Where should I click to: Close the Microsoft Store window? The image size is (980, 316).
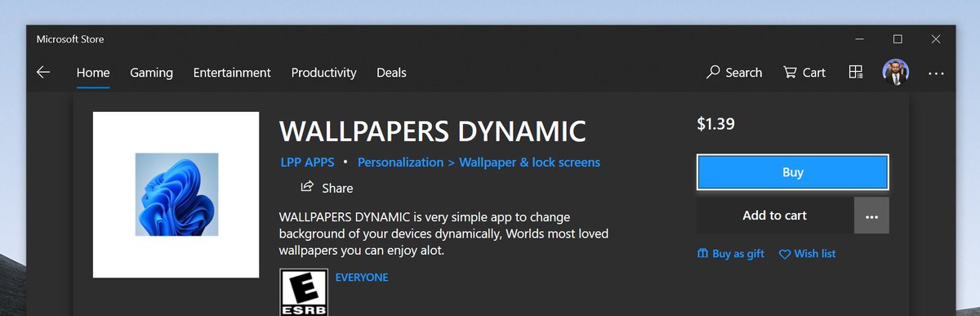pos(936,39)
